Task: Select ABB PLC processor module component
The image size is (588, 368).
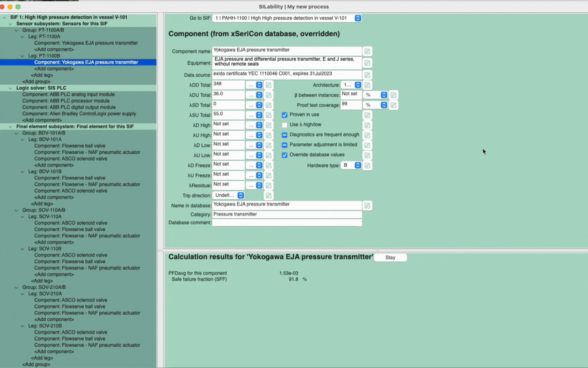Action: tap(65, 101)
